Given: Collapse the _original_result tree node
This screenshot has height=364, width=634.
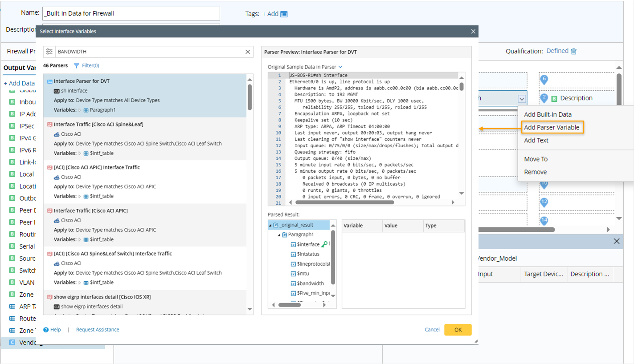Looking at the screenshot, I should pos(270,225).
